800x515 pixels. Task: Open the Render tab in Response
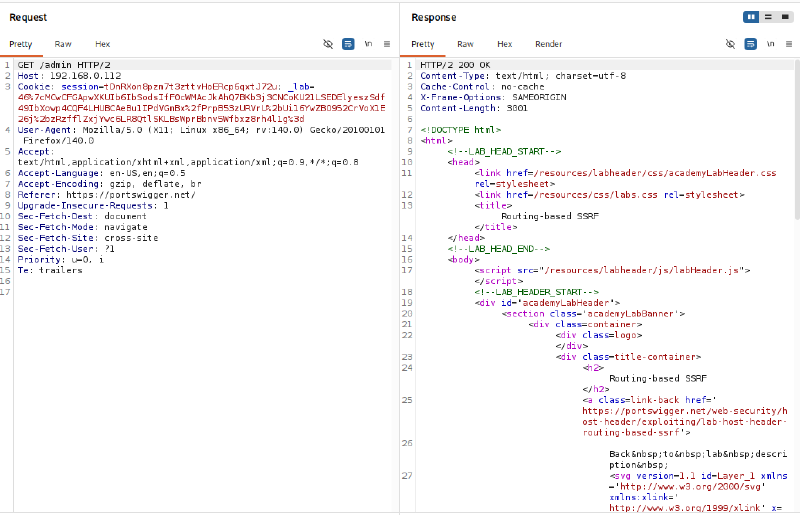pyautogui.click(x=548, y=44)
